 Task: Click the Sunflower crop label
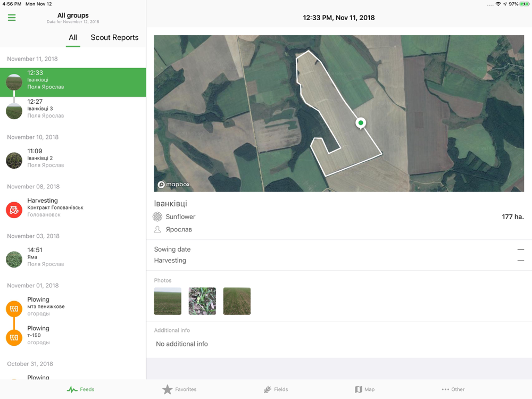coord(180,217)
